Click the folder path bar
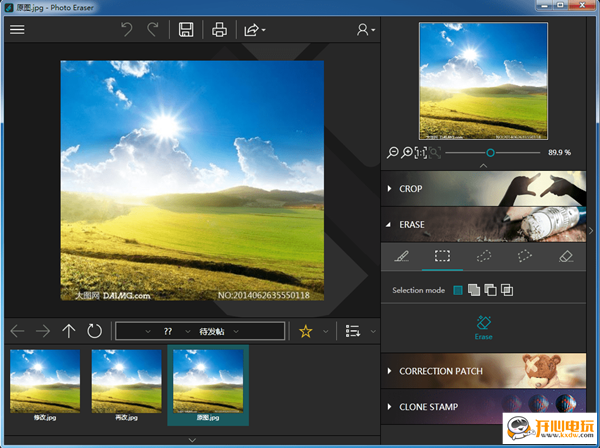Viewport: 600px width, 448px height. [x=200, y=331]
